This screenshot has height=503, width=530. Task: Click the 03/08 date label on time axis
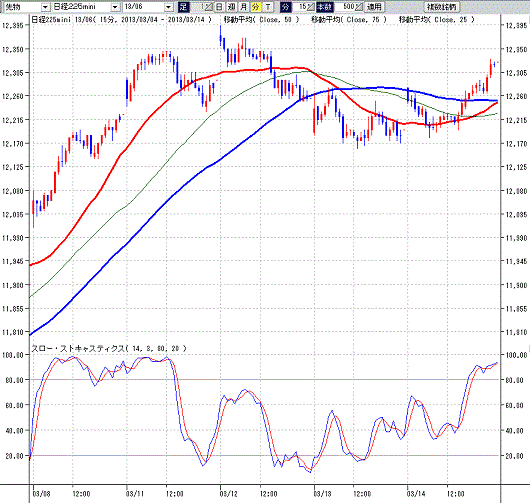click(x=42, y=494)
